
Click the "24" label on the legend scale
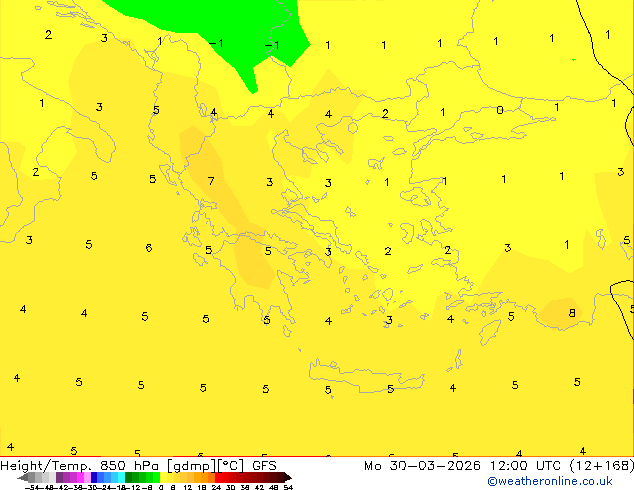pos(216,487)
